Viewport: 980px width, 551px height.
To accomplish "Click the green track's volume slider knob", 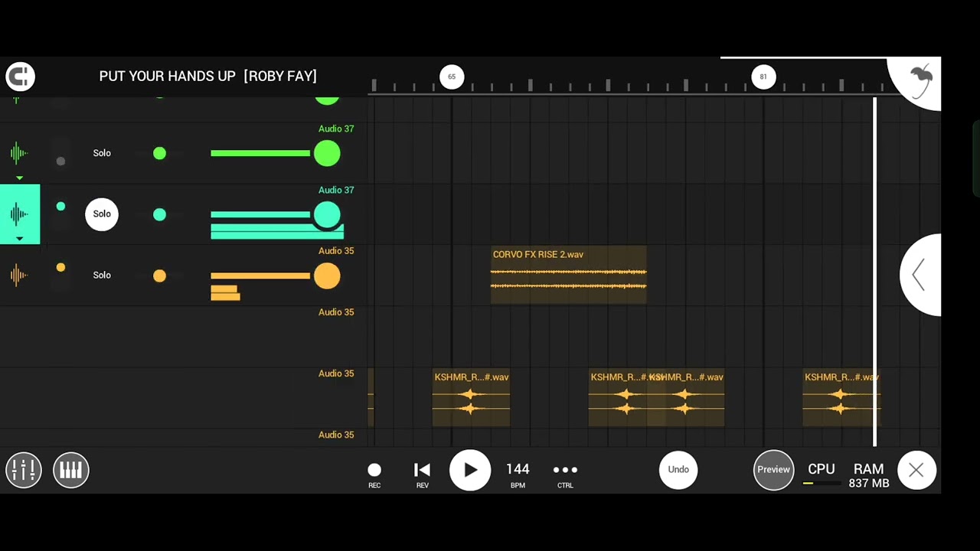I will 327,153.
